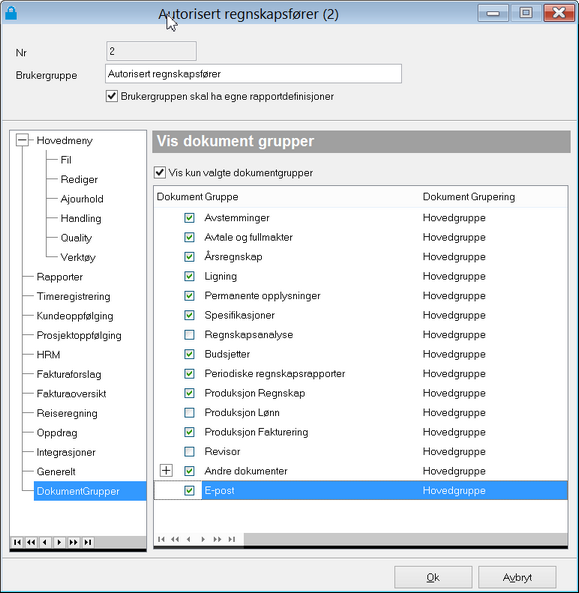This screenshot has height=593, width=579.
Task: Toggle the Avtale og fullmakter checkbox
Action: pos(189,237)
